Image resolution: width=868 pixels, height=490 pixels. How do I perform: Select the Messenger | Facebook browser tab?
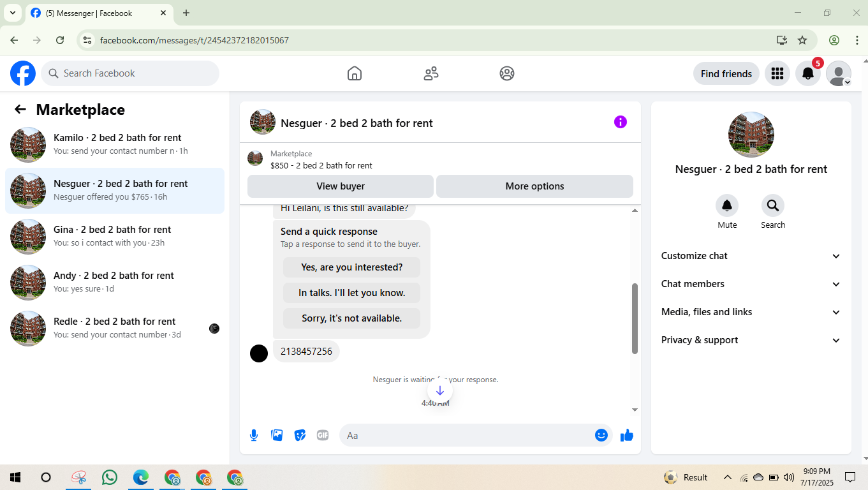99,13
